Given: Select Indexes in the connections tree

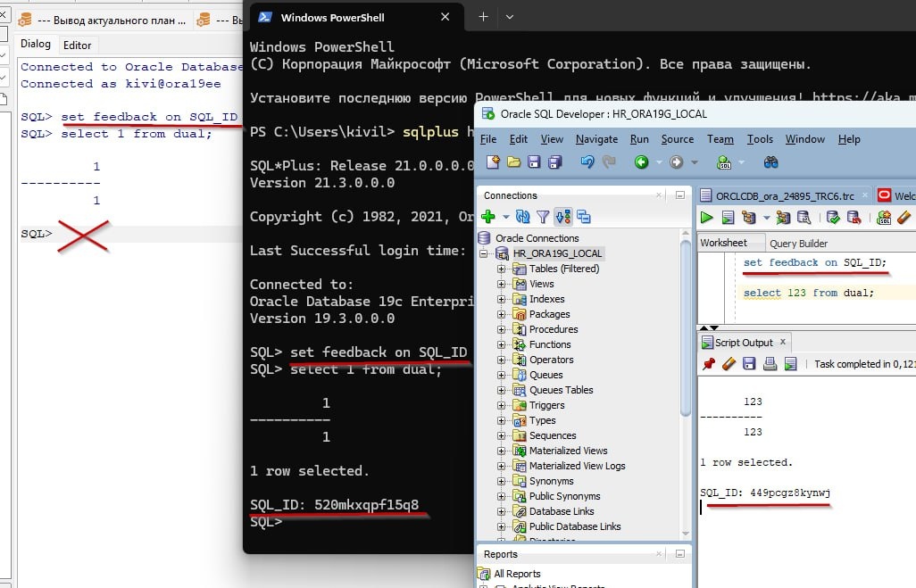Looking at the screenshot, I should [x=546, y=299].
